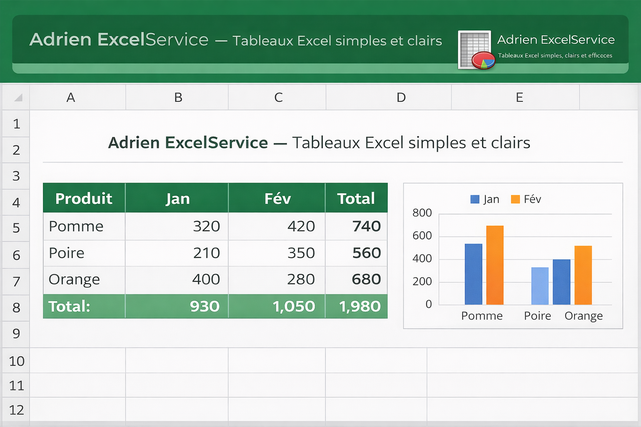The image size is (641, 427).
Task: Click the Total: row label cell
Action: tap(83, 306)
